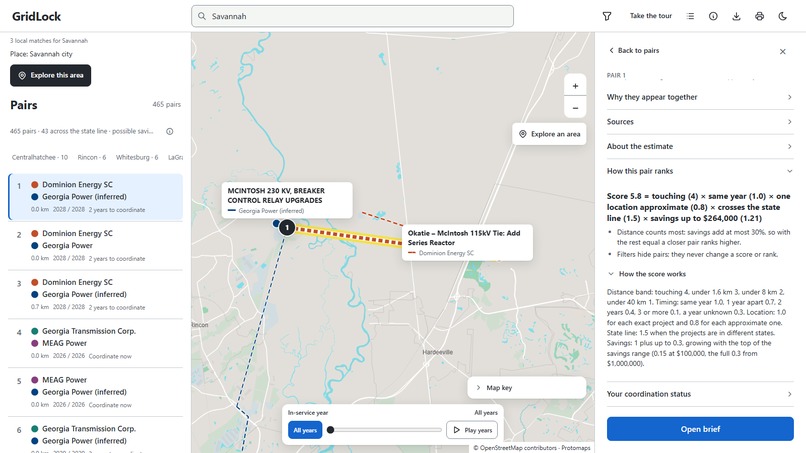Viewport: 806px width, 453px height.
Task: Click Take the tour
Action: point(651,16)
